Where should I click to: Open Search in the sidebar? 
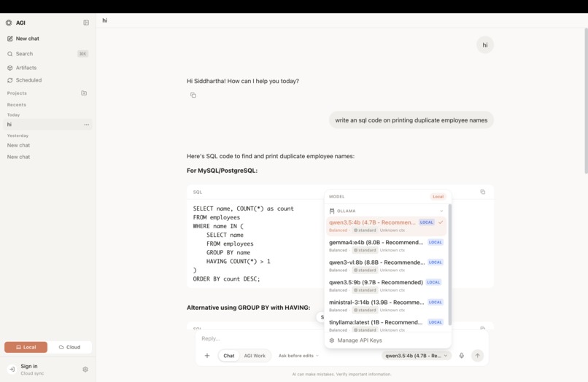tap(47, 54)
